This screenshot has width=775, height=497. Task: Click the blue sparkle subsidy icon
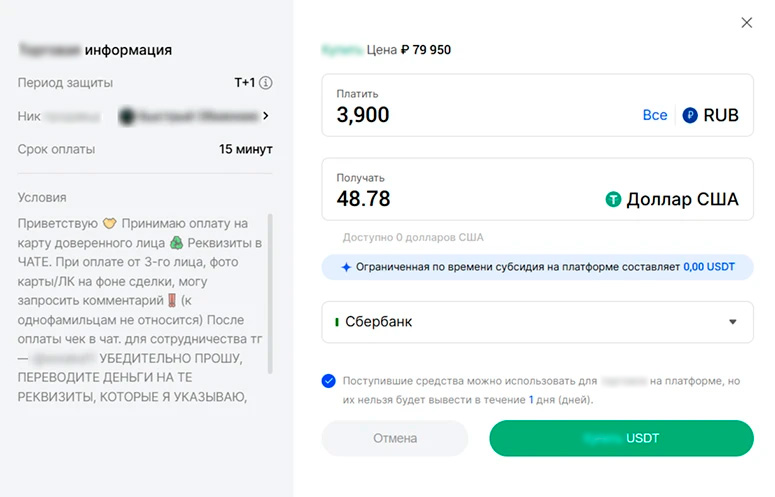(x=346, y=268)
